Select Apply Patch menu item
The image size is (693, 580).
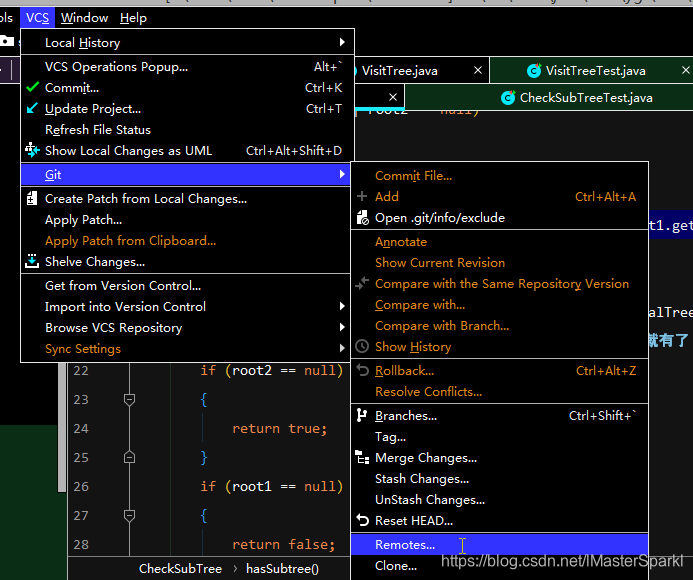coord(186,220)
